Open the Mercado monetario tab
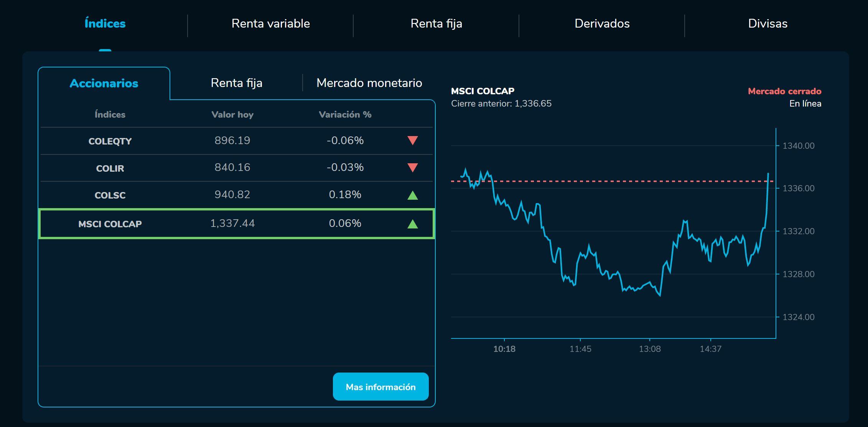Viewport: 868px width, 427px height. click(x=369, y=82)
